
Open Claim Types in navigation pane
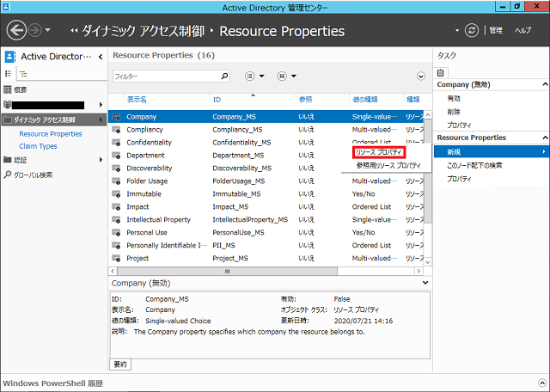click(38, 146)
